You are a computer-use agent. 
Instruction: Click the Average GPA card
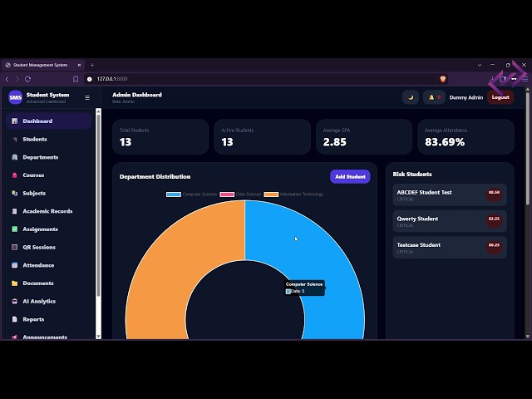click(x=364, y=136)
